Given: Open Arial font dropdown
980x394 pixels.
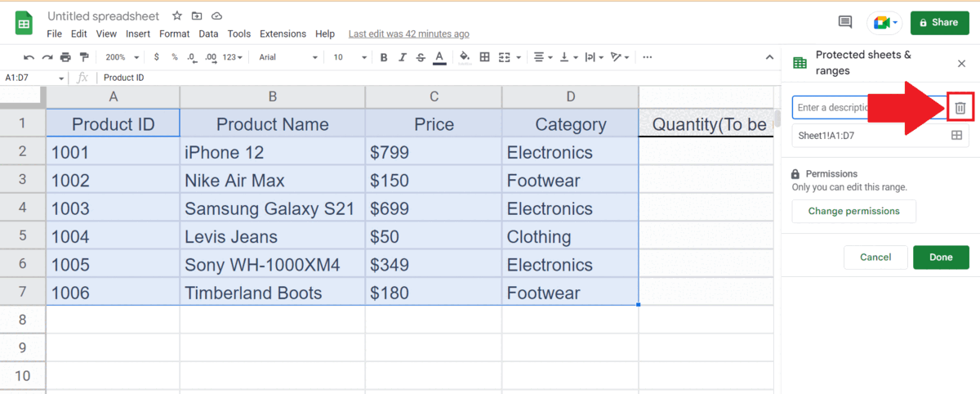Looking at the screenshot, I should click(288, 57).
